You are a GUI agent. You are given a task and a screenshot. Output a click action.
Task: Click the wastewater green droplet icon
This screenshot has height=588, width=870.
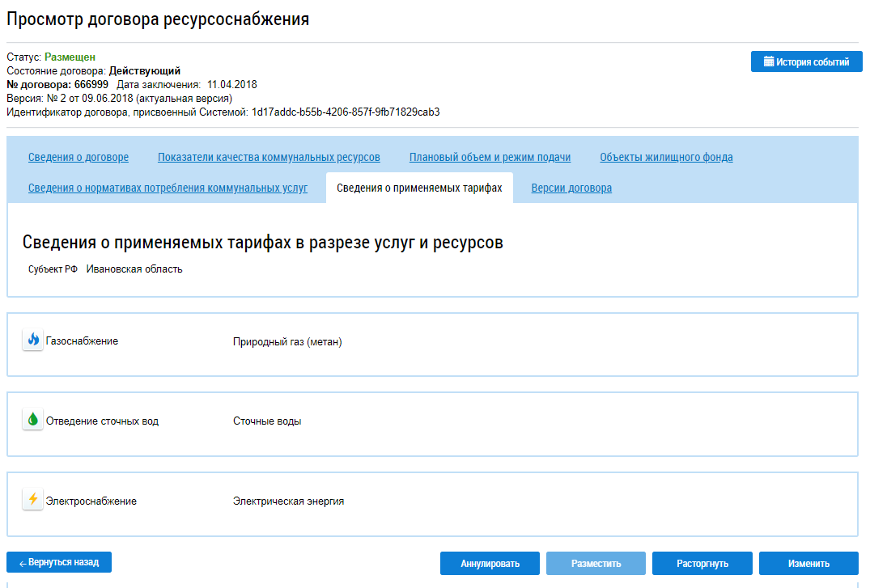coord(32,420)
